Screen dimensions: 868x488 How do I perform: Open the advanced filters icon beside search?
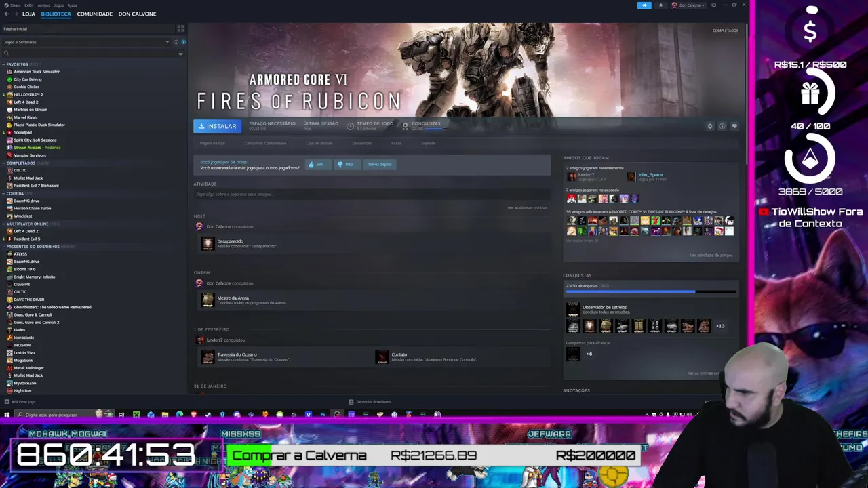[180, 53]
